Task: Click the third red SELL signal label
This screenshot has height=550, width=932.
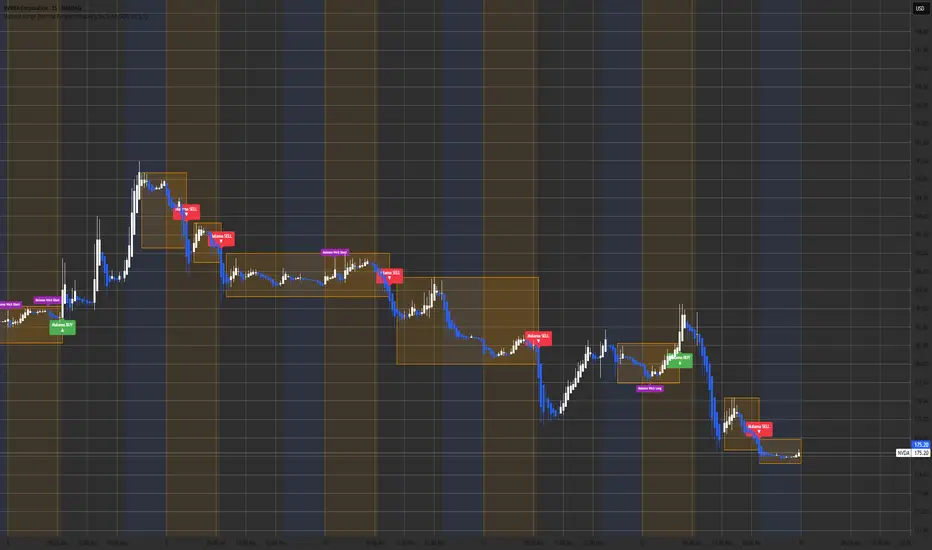Action: pyautogui.click(x=389, y=275)
